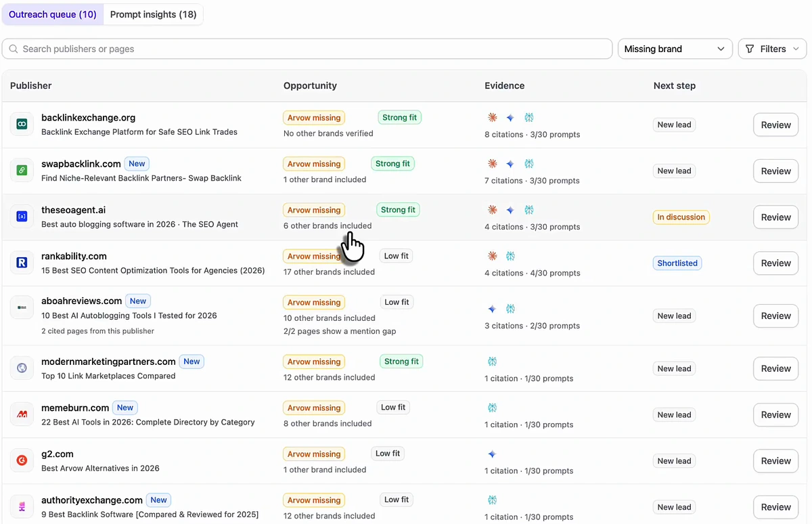
Task: Click ChatGPT evidence icon for backlinkexchange.org
Action: [529, 118]
